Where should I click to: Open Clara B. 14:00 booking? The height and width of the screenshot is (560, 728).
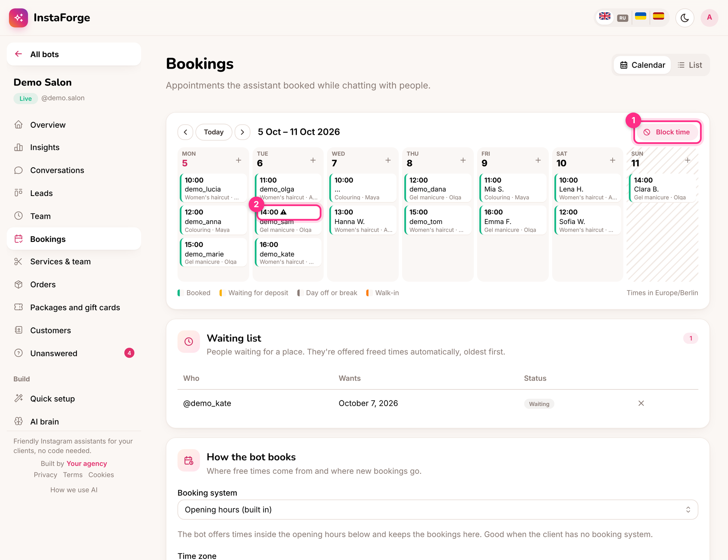point(662,188)
